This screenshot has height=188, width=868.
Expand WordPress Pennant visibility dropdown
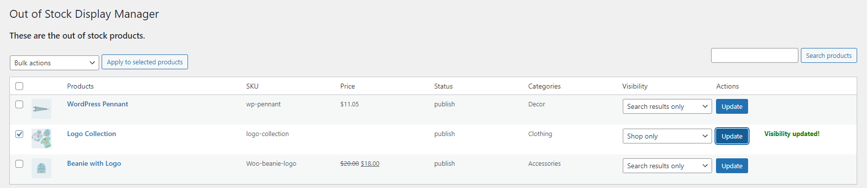coord(667,106)
